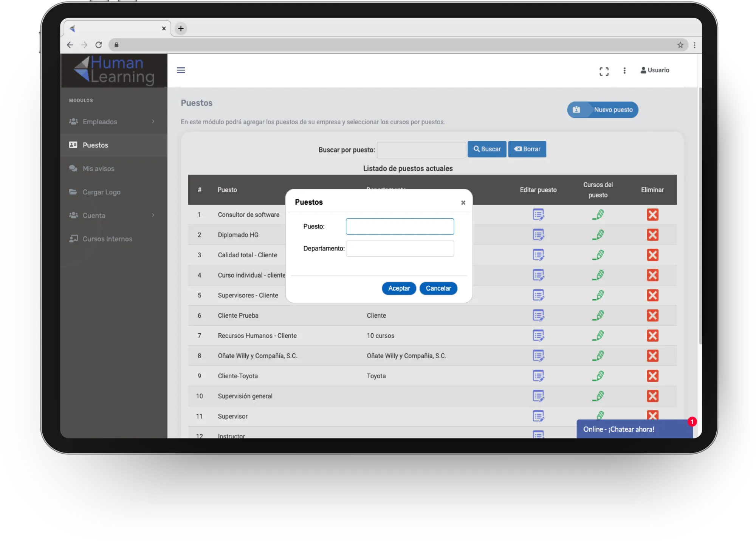The image size is (756, 541).
Task: Go to Cursos Internos module
Action: pos(107,239)
